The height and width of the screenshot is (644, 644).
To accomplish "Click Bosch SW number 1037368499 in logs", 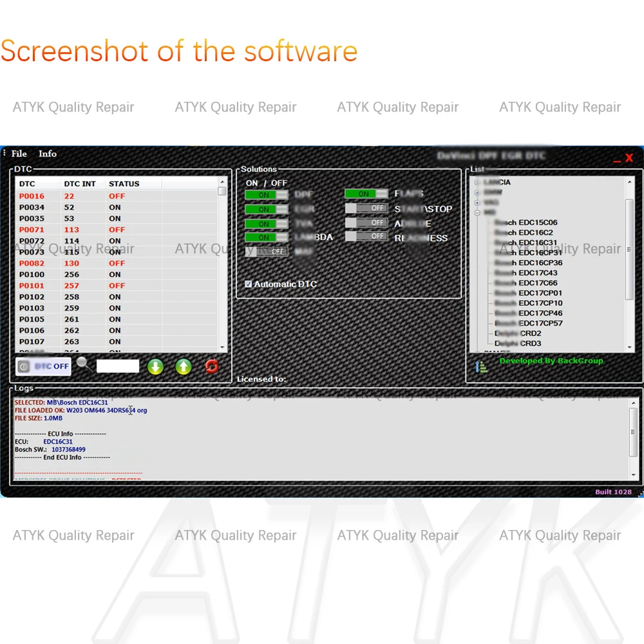I will [69, 450].
